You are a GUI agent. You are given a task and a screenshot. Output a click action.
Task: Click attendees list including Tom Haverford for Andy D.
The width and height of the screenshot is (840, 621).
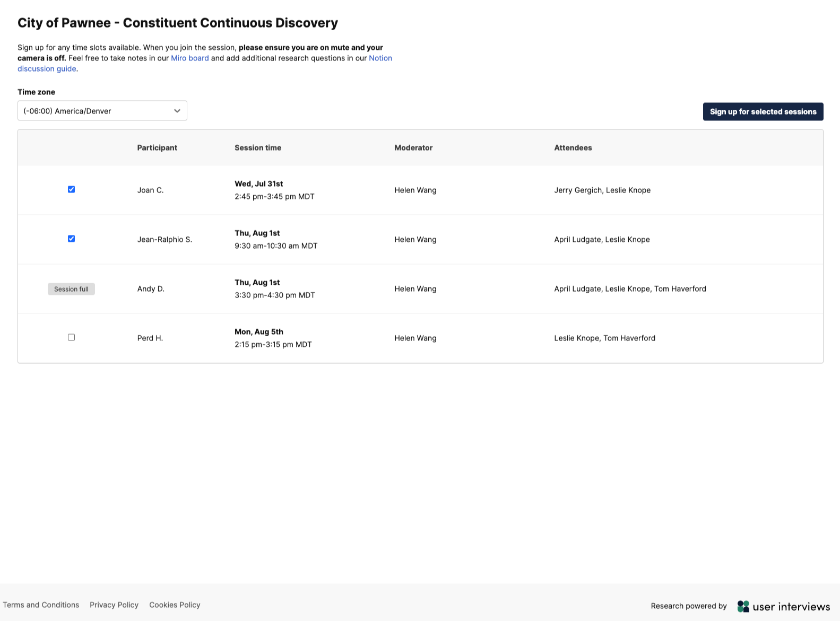pos(630,288)
